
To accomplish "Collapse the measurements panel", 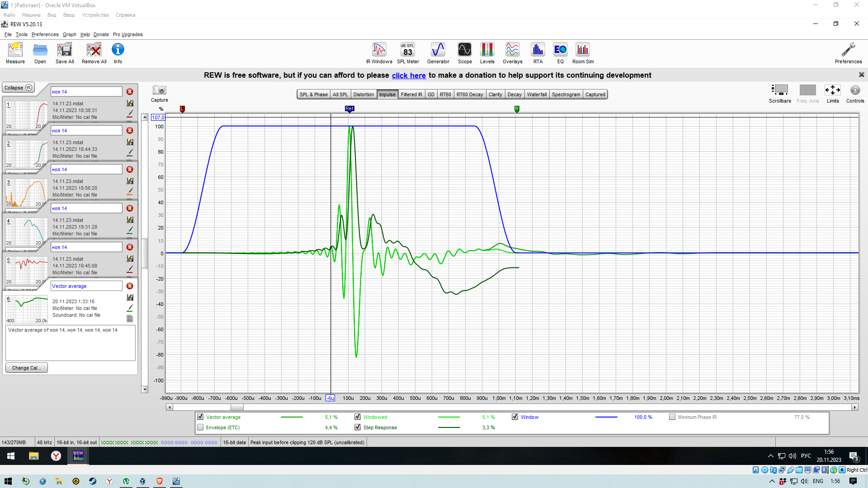I will point(18,88).
